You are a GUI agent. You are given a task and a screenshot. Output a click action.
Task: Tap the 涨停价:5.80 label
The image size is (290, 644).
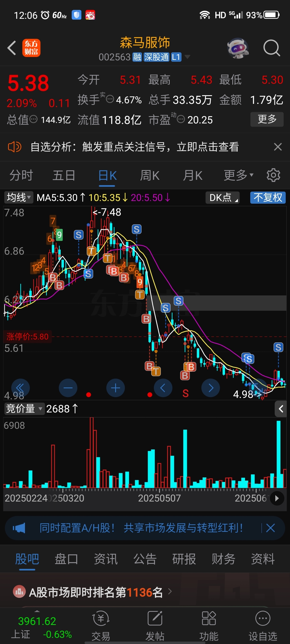[x=27, y=336]
